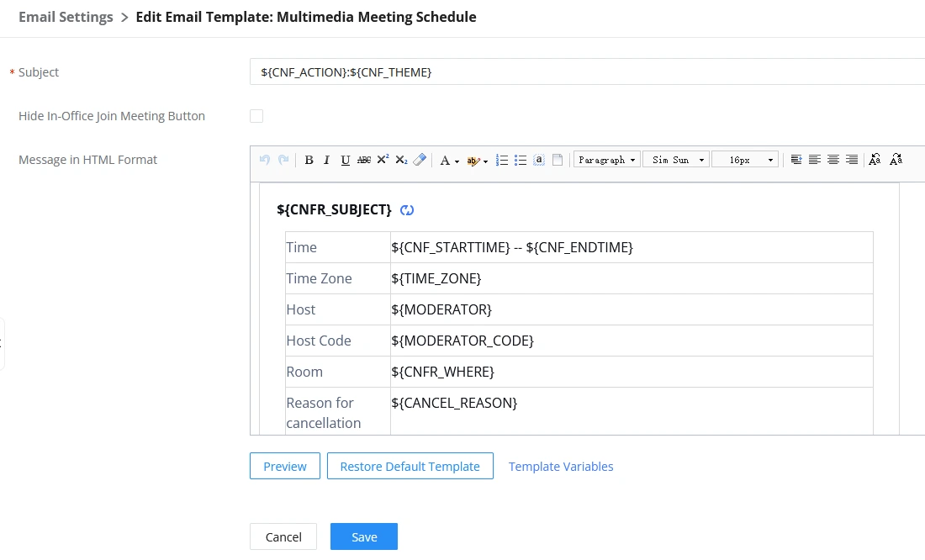The image size is (925, 560).
Task: Insert a numbered list
Action: coord(502,160)
